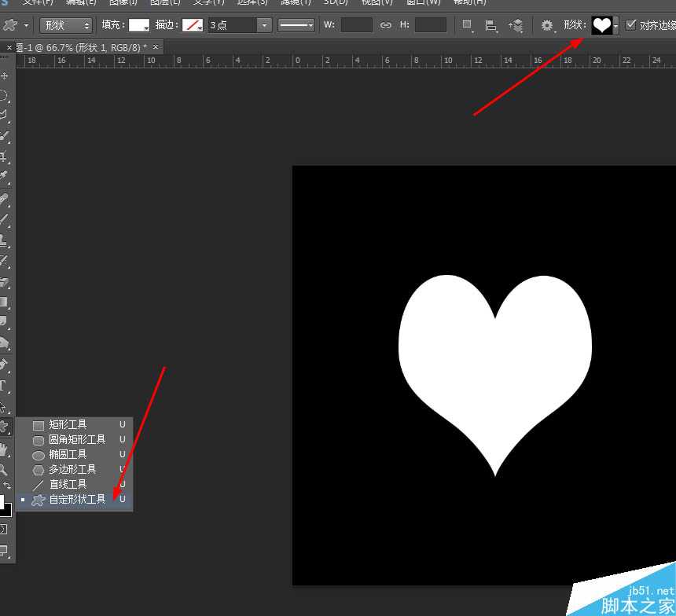Select the Crop tool
676x616 pixels.
coord(5,157)
